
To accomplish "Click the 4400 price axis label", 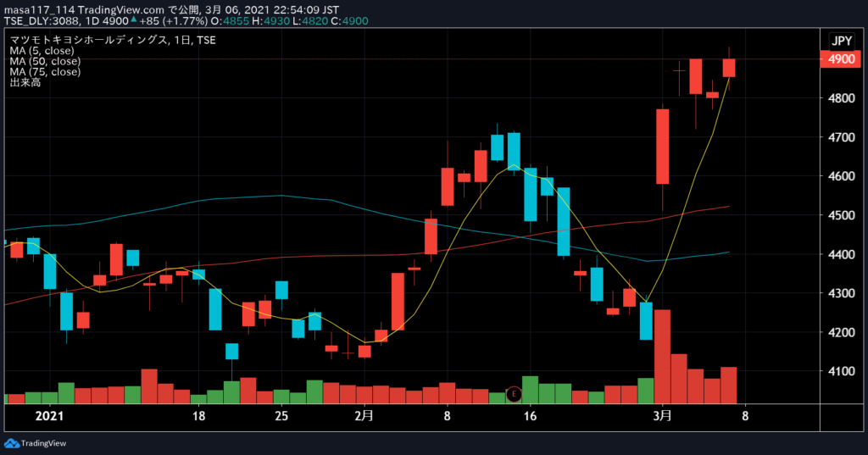I will [x=842, y=255].
